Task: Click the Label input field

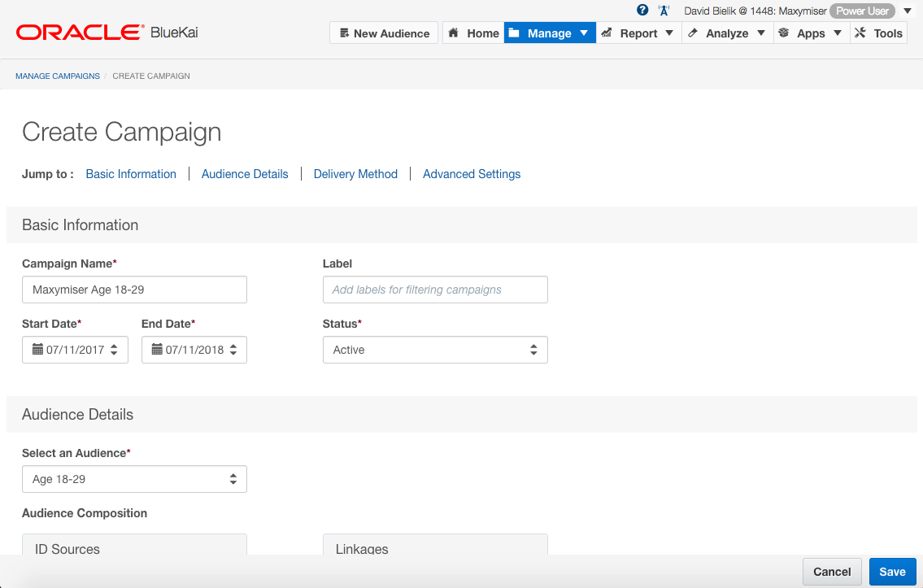Action: 435,290
